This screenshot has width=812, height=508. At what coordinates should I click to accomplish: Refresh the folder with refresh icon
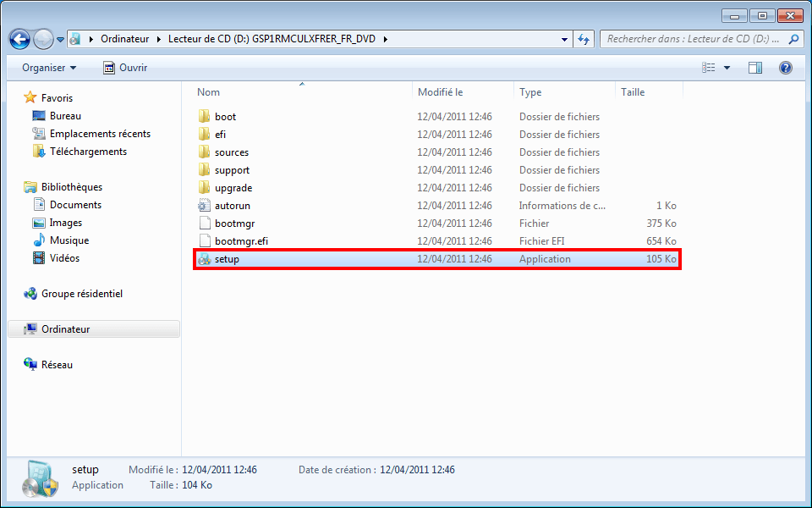click(x=584, y=40)
